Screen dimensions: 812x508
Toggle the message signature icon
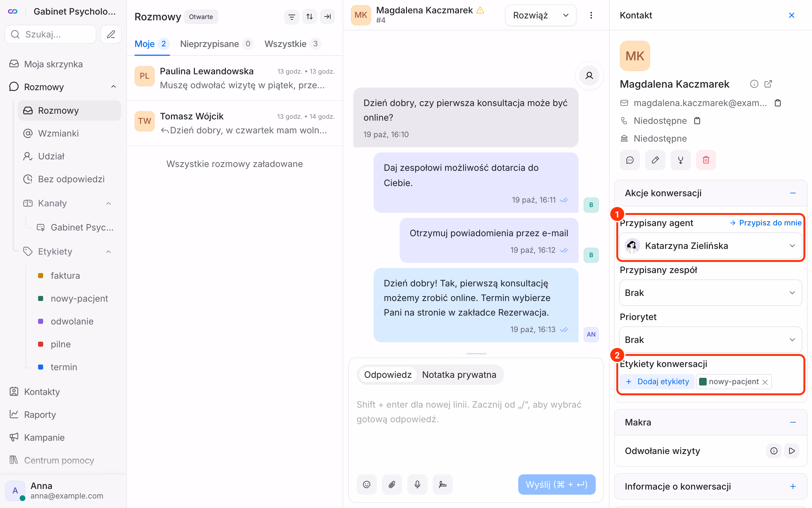pos(442,484)
